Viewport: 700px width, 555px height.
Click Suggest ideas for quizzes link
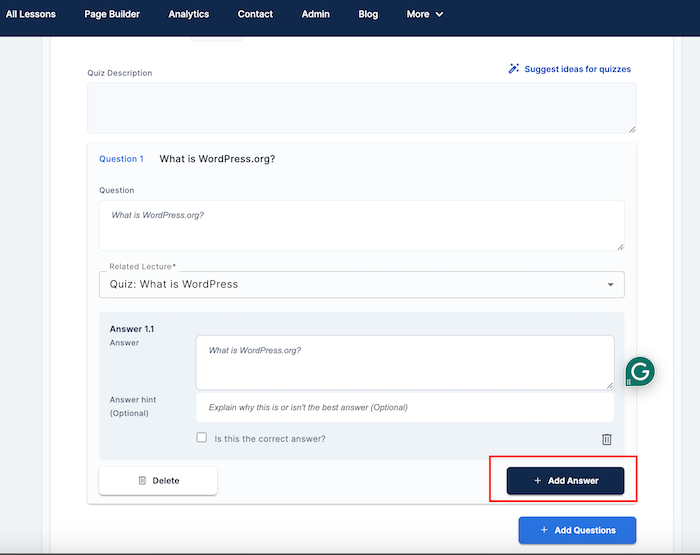tap(577, 69)
